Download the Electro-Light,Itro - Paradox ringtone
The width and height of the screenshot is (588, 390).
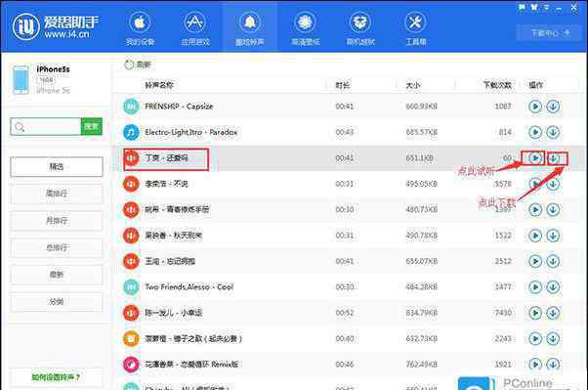click(x=553, y=132)
